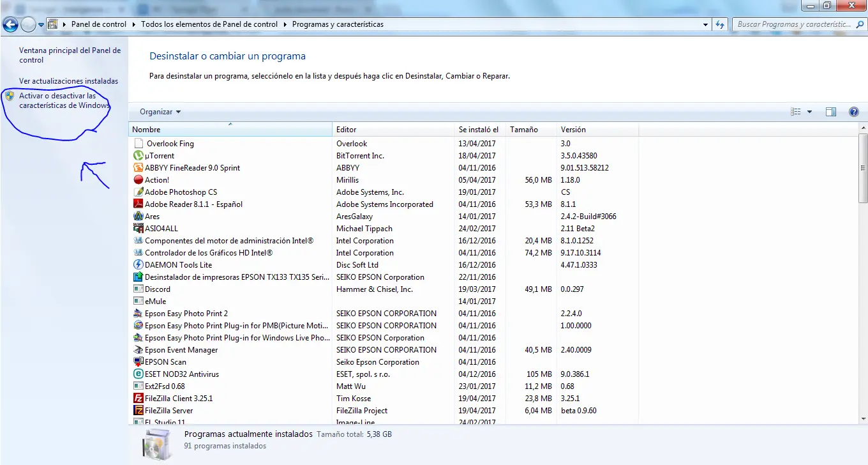The width and height of the screenshot is (868, 465).
Task: Click the 56,0 MB size cell
Action: [539, 180]
